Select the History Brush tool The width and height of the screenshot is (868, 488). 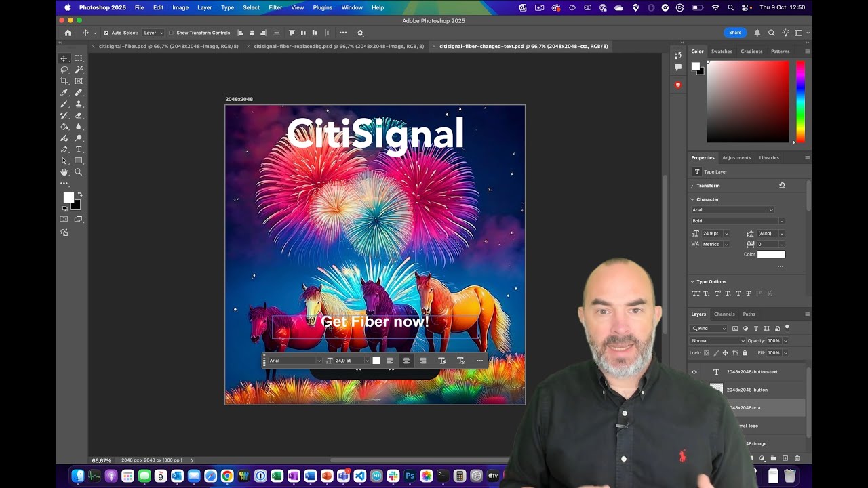(64, 115)
